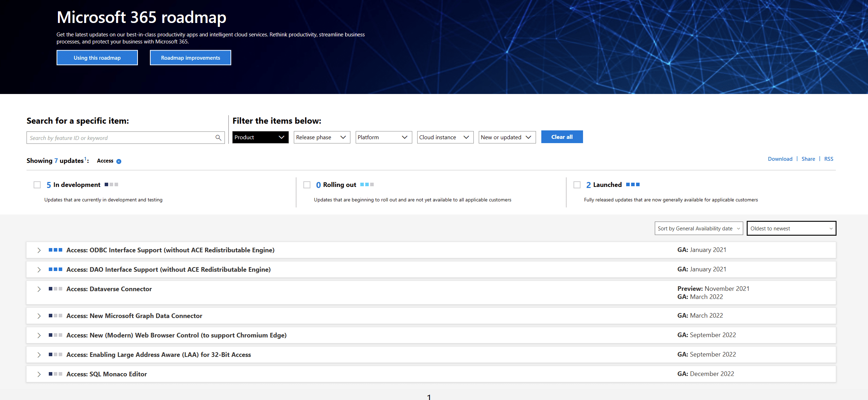
Task: Click 'GA: December 2022' date text
Action: click(x=705, y=373)
